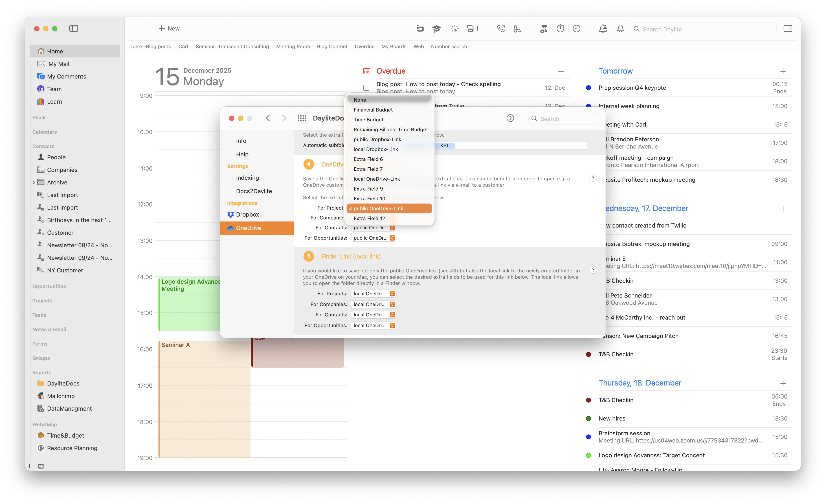Click the bell with person notification icon

pyautogui.click(x=603, y=29)
